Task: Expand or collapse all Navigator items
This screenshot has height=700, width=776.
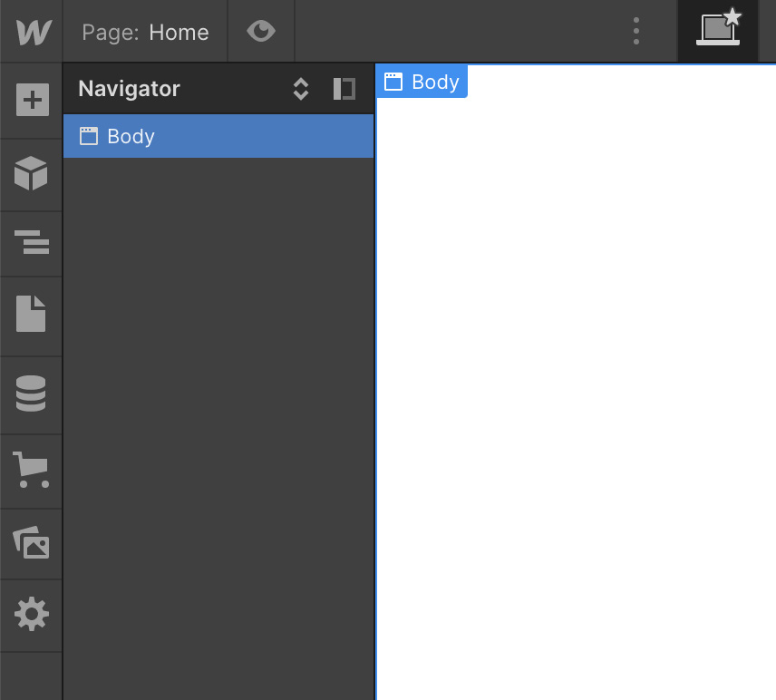Action: [x=301, y=89]
